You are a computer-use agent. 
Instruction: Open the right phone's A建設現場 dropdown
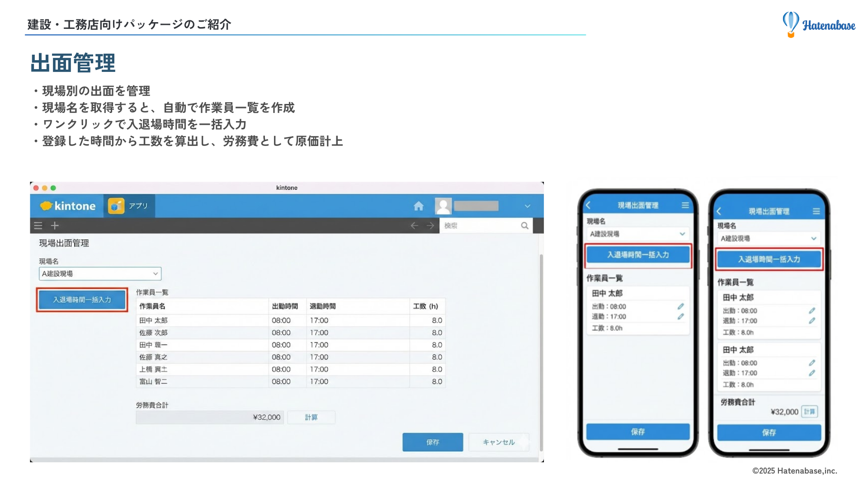[x=769, y=238]
